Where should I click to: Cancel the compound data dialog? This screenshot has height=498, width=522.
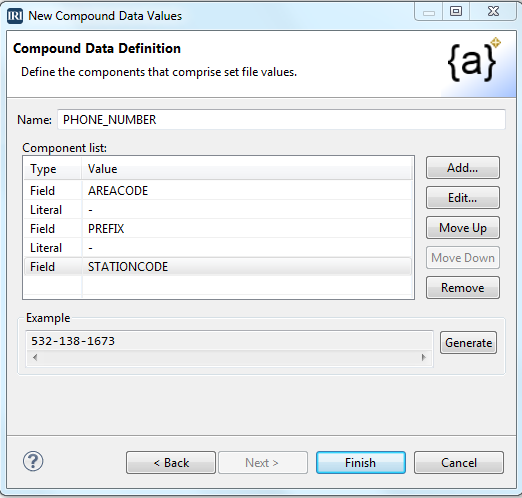point(459,463)
